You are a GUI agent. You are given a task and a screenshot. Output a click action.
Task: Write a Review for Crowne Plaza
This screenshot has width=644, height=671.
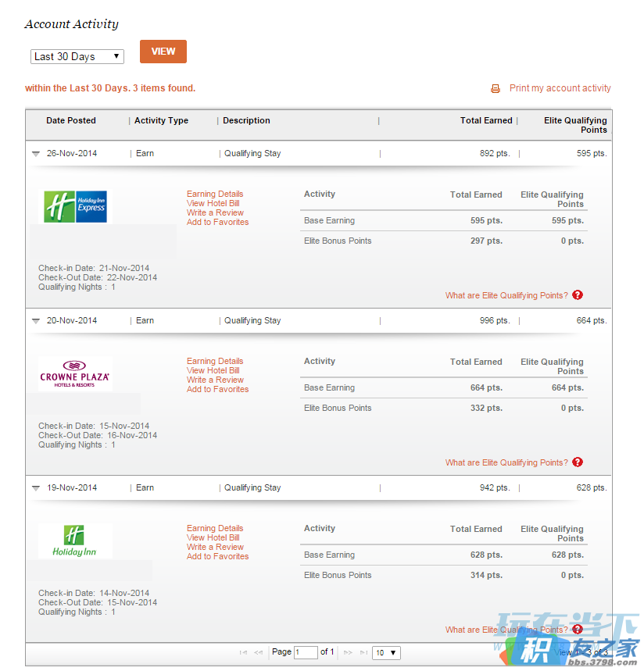coord(215,380)
